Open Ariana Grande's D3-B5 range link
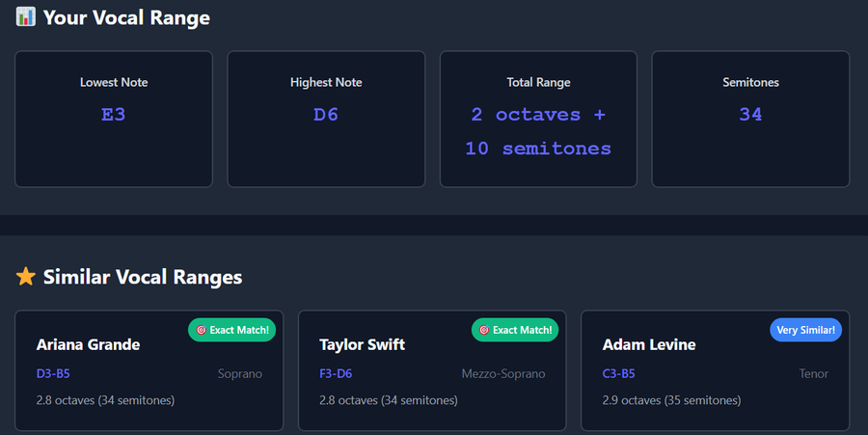 (x=54, y=374)
